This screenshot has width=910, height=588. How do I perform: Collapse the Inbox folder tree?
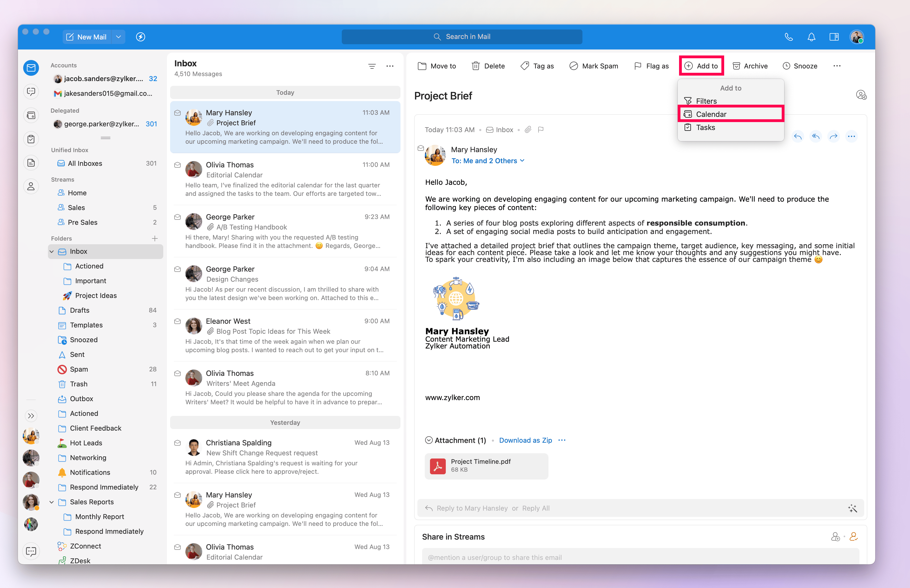[52, 252]
